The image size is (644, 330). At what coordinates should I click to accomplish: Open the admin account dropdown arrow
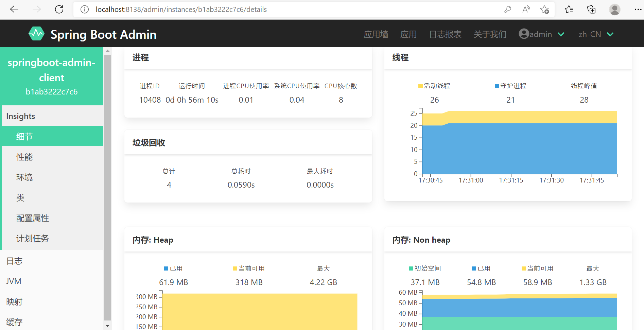point(561,34)
